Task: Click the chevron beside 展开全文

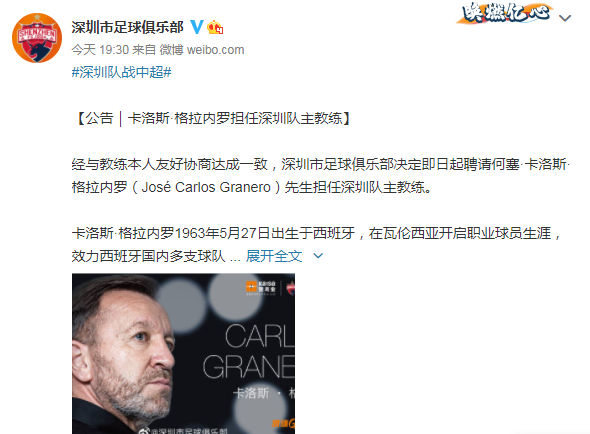Action: (x=318, y=256)
